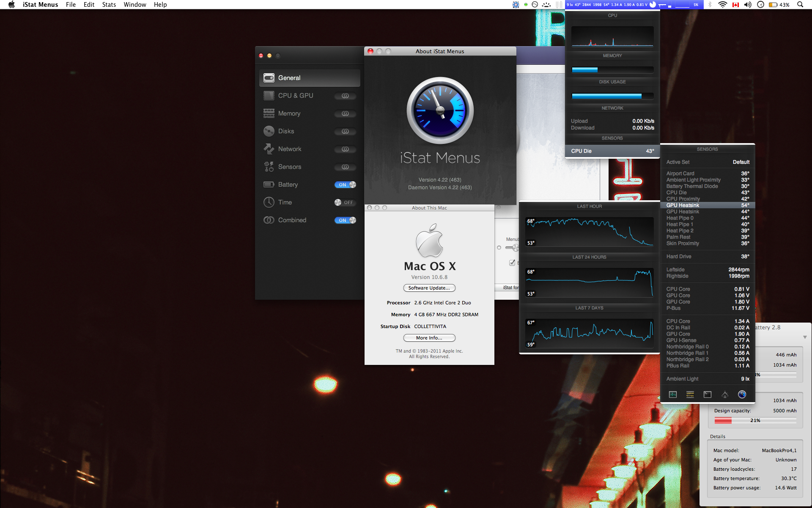The height and width of the screenshot is (508, 812).
Task: Toggle Memory switch
Action: pyautogui.click(x=345, y=113)
